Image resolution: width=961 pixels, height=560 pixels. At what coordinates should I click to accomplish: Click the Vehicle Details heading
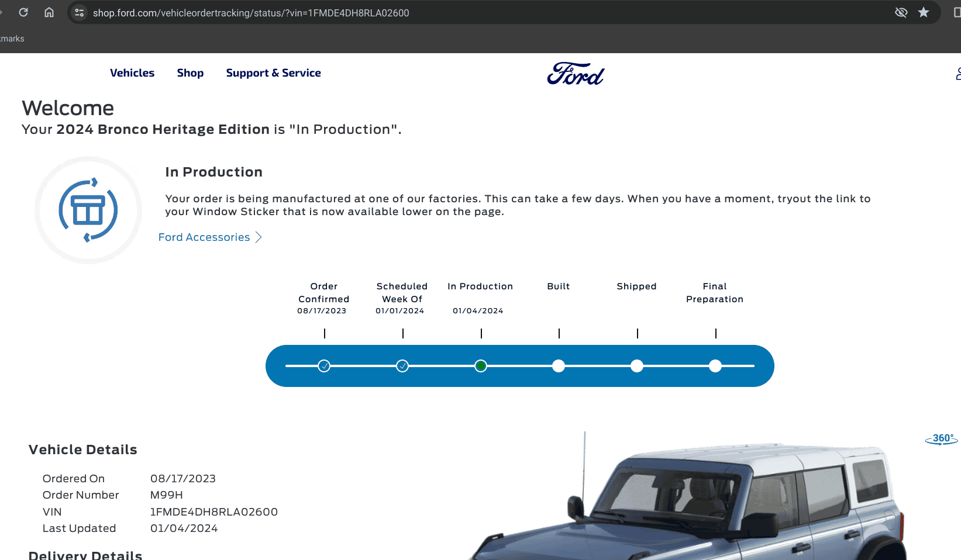point(83,450)
